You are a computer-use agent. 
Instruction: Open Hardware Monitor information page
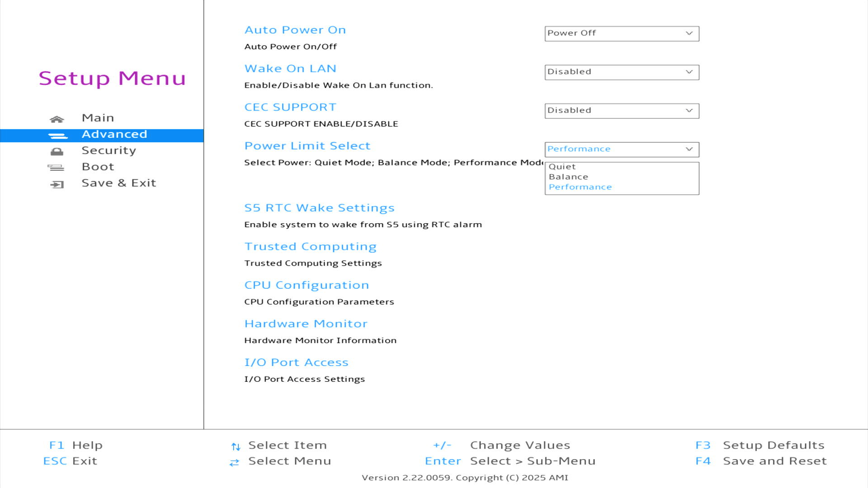point(306,324)
